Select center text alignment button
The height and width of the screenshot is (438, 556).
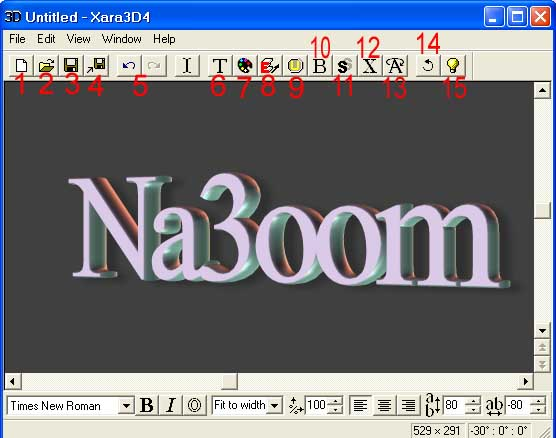pos(384,405)
